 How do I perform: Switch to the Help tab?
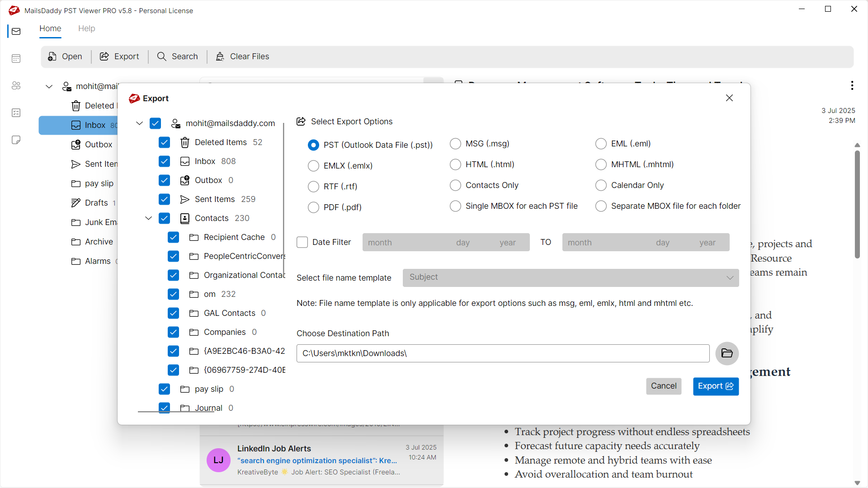click(x=86, y=28)
